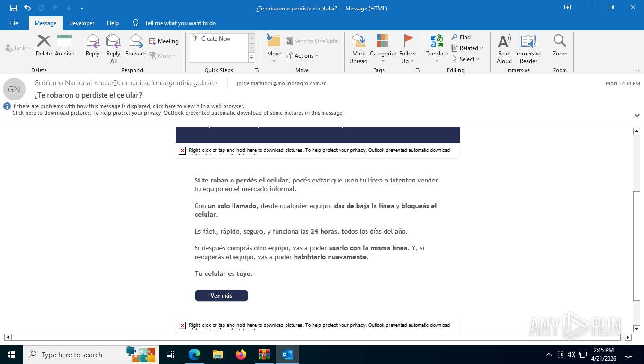The image size is (644, 364).
Task: Click recipient jorge.mataloni@molinosagro.com.ar
Action: [281, 83]
